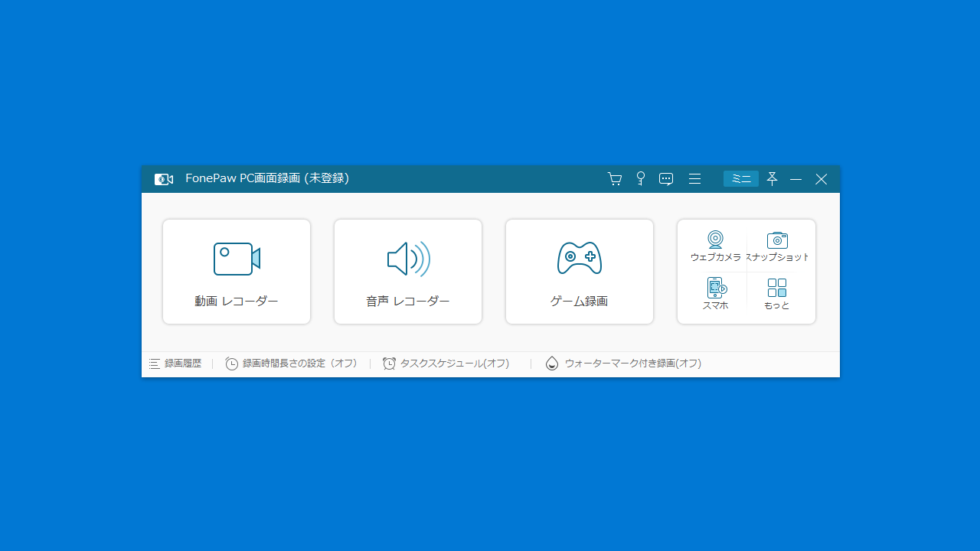Click the title text FonePaw PC画面録画 (未登録)
The height and width of the screenshot is (551, 980).
point(267,178)
